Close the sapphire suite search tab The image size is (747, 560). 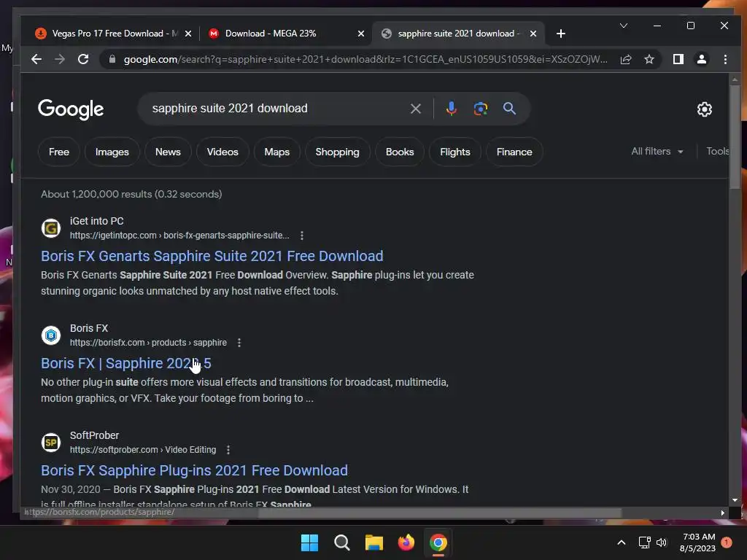533,34
